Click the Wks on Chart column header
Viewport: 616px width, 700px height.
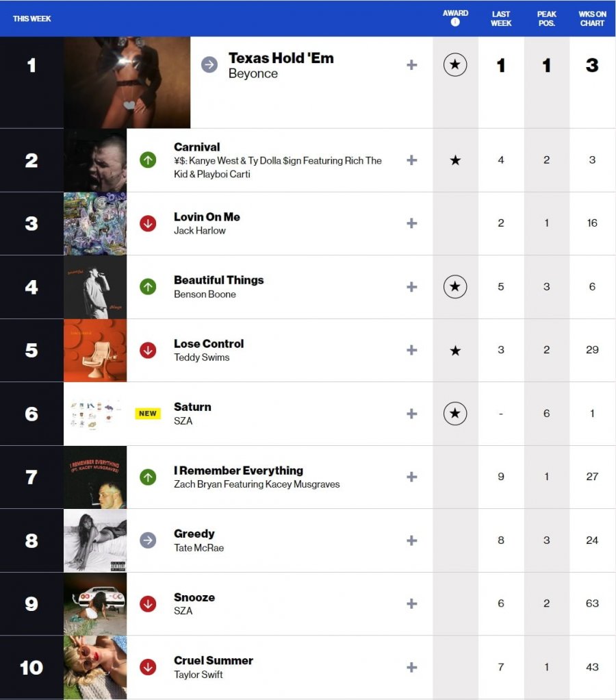coord(592,18)
